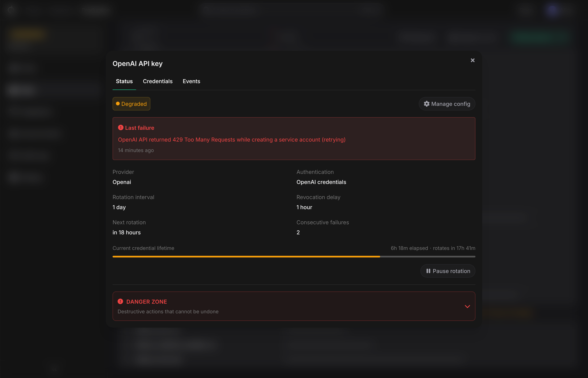Open the Events tab
Image resolution: width=588 pixels, height=378 pixels.
192,81
